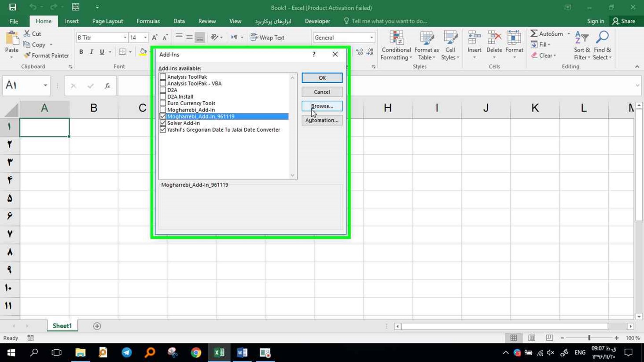Image resolution: width=644 pixels, height=362 pixels.
Task: Click the Sort & Filter icon
Action: tap(582, 45)
